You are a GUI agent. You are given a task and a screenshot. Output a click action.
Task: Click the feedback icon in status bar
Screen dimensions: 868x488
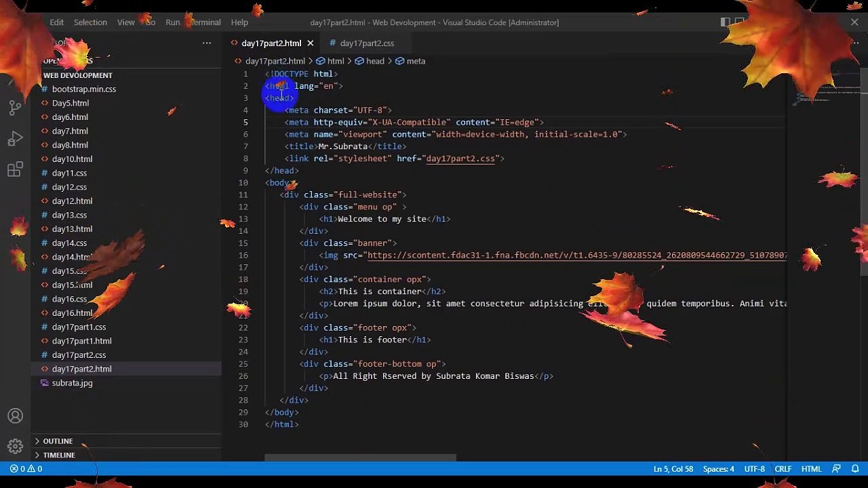pos(836,469)
